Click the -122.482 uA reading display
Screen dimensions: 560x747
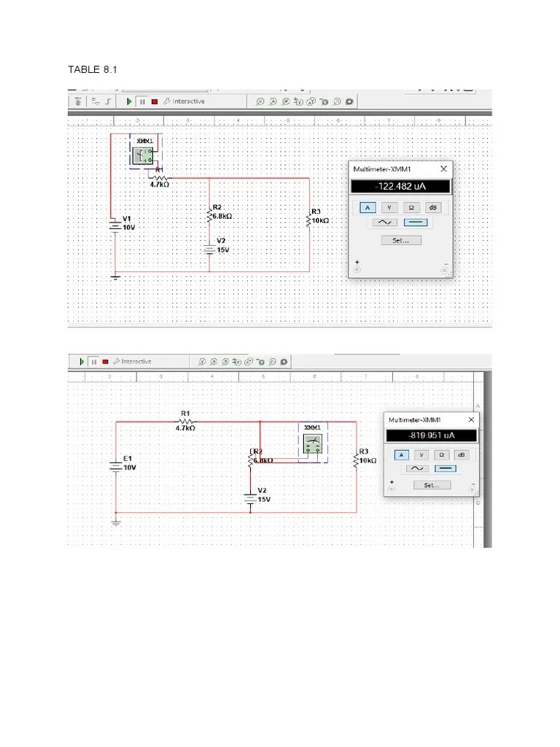(x=400, y=186)
